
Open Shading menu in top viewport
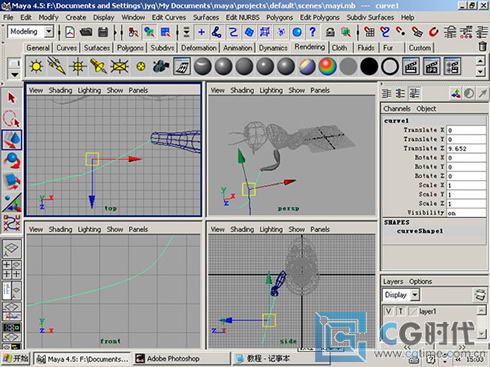tap(60, 90)
